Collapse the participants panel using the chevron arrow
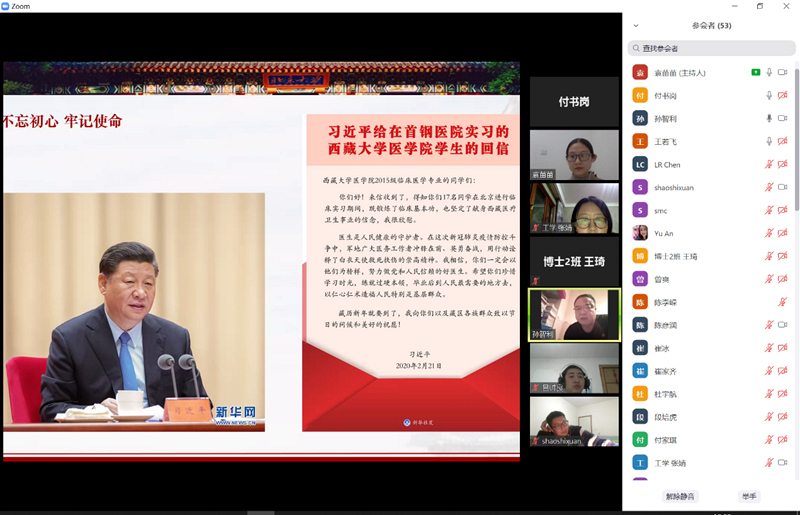800x515 pixels. (x=636, y=25)
